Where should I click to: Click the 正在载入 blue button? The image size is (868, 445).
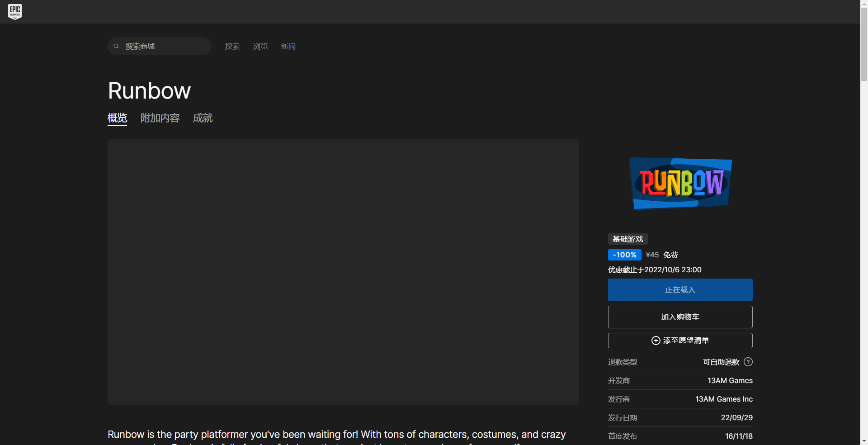pos(680,290)
